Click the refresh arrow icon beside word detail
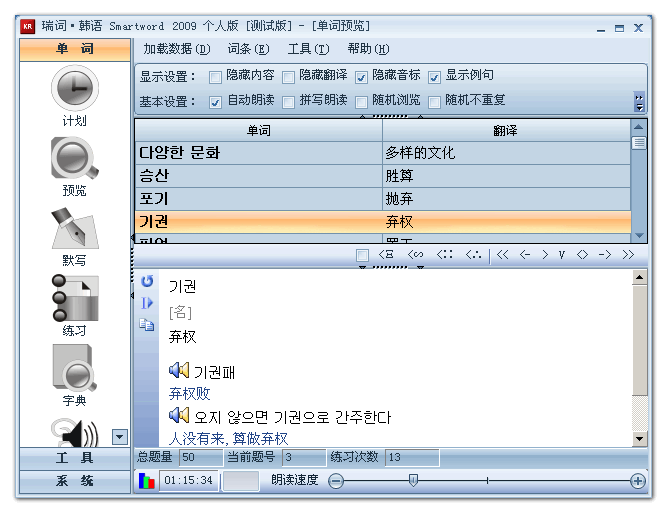The width and height of the screenshot is (667, 513). coord(147,281)
